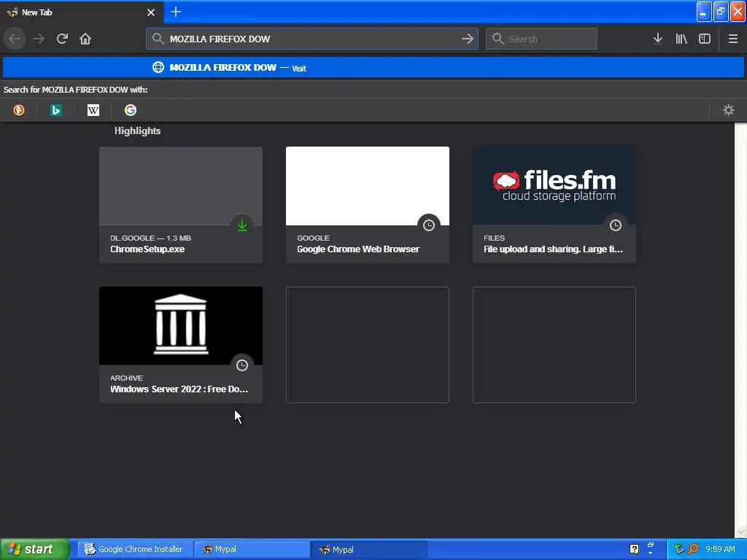Open the ChromeSetup.exe highlight thumbnail
This screenshot has height=560, width=747.
181,186
